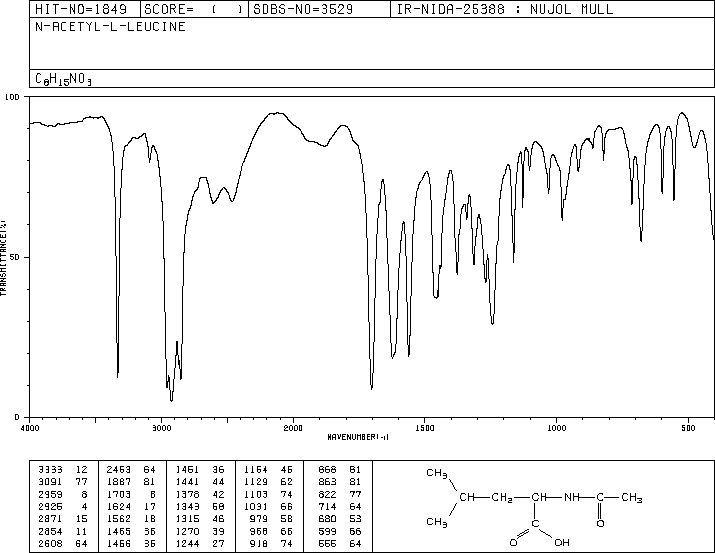Click the 2871 peak table entry
Screen dimensions: 715x553
(x=50, y=519)
